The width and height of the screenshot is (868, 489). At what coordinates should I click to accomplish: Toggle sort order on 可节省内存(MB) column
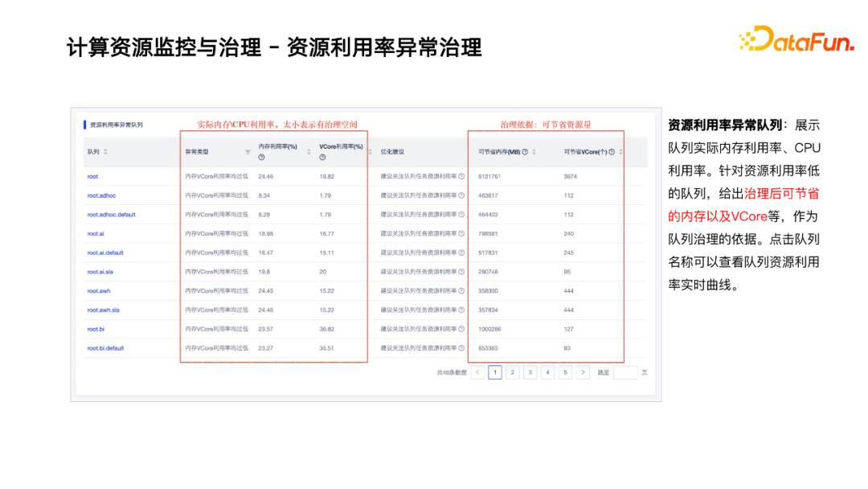tap(535, 150)
